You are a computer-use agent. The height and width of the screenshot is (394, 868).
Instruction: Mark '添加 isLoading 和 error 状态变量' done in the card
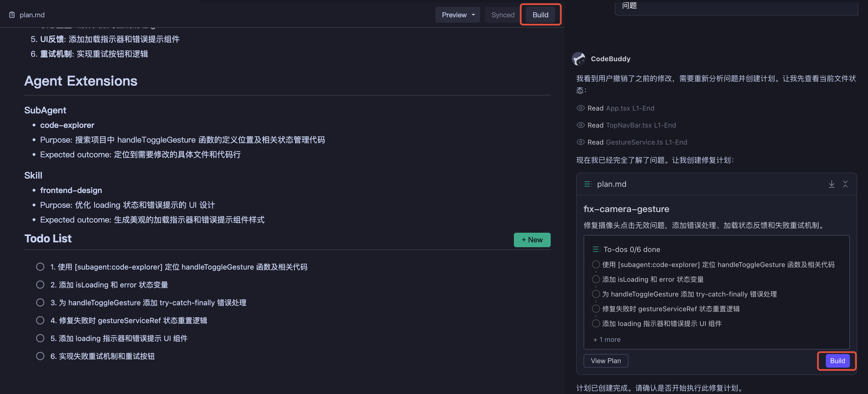pyautogui.click(x=596, y=279)
